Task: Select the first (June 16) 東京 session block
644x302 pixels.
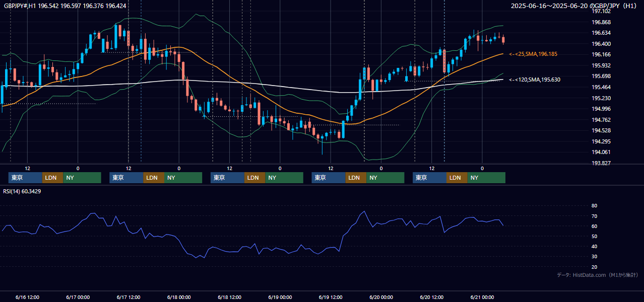Action: point(25,178)
